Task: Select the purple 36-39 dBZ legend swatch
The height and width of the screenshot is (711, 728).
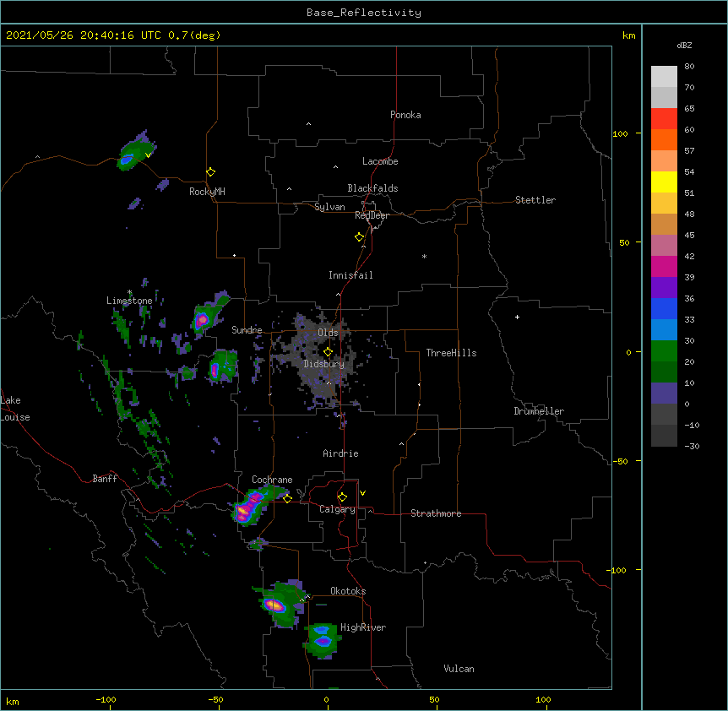Action: [664, 288]
